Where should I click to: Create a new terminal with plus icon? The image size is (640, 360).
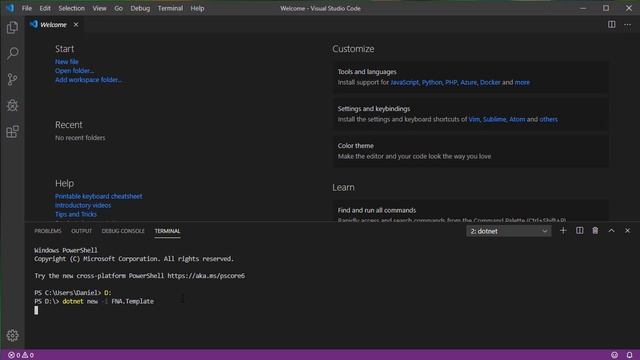coord(563,231)
